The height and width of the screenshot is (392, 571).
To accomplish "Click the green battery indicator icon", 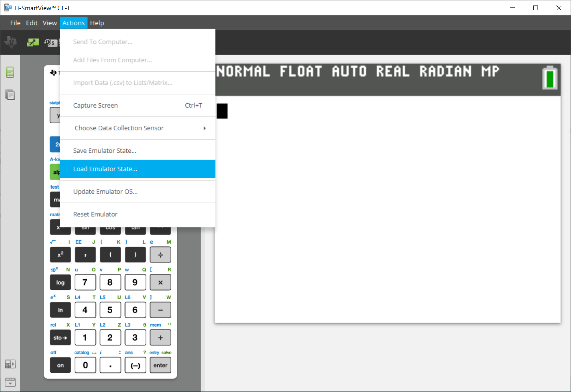I will [549, 78].
